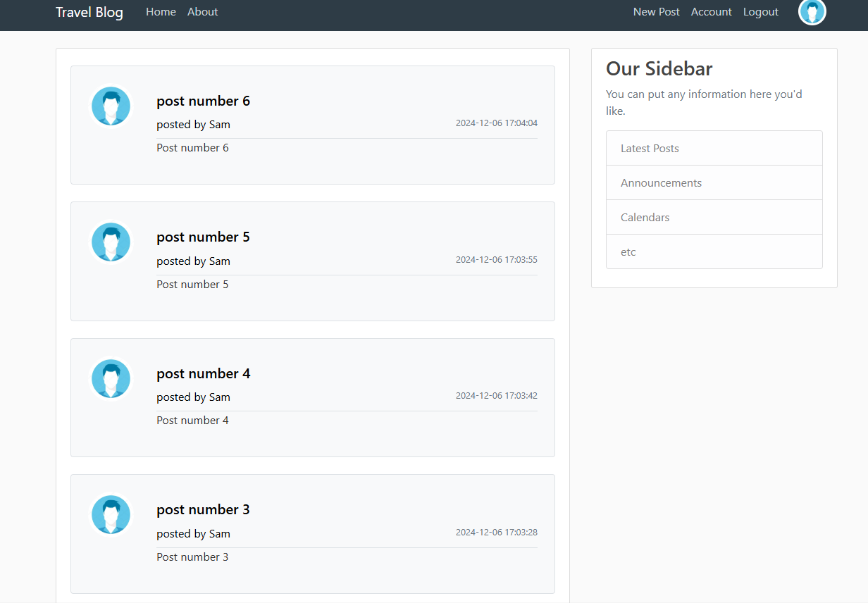Screen dimensions: 868x603
Task: Click the avatar on post number 4
Action: coord(111,379)
